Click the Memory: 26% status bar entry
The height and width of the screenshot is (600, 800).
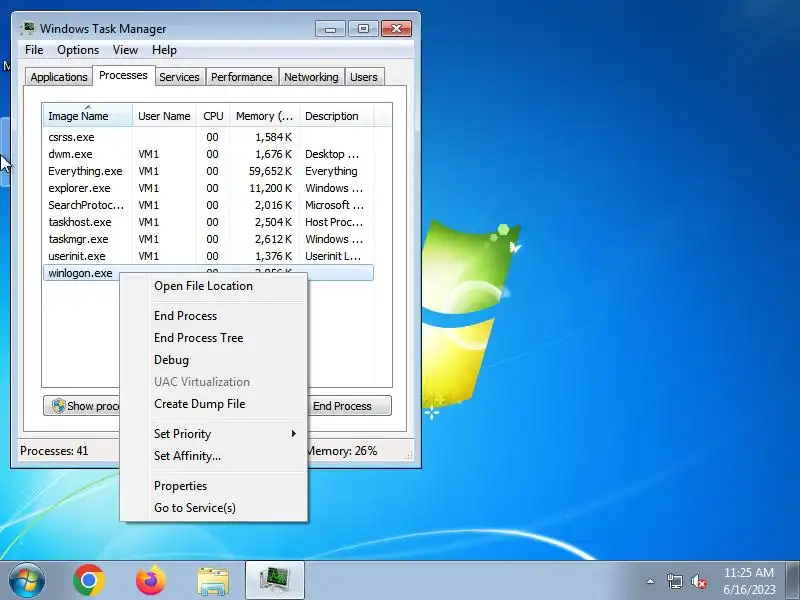click(342, 451)
